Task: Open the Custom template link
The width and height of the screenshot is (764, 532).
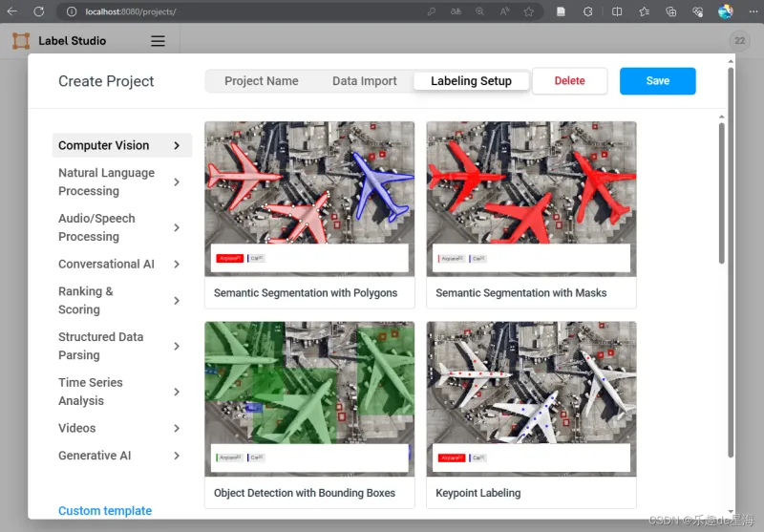Action: tap(105, 511)
